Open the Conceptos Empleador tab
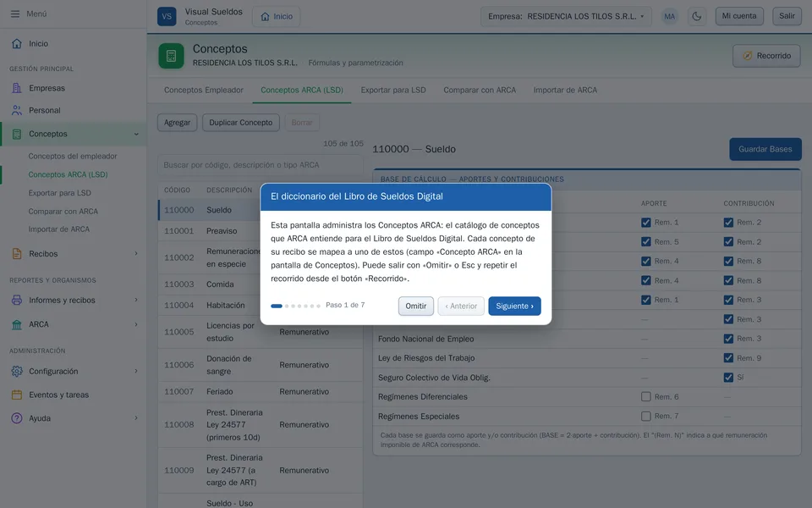This screenshot has width=812, height=508. 204,91
